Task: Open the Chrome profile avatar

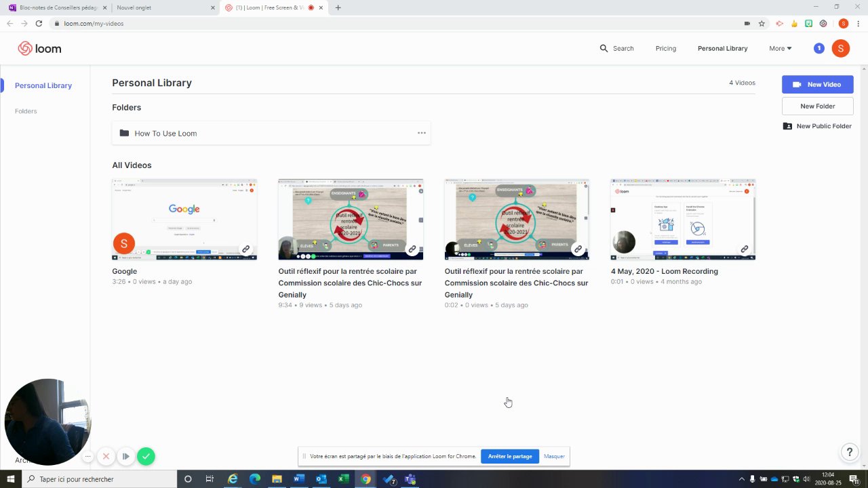Action: pyautogui.click(x=843, y=23)
